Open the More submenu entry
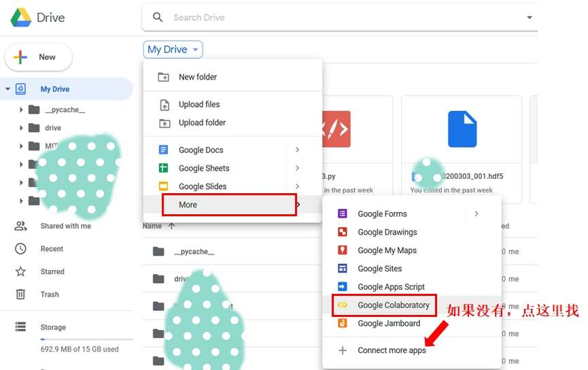This screenshot has height=370, width=588. tap(232, 205)
